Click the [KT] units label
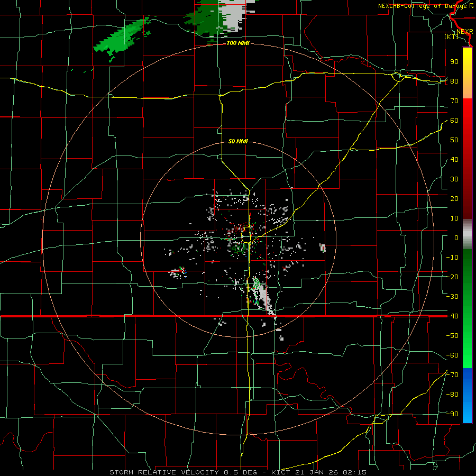This screenshot has height=476, width=476. tap(452, 36)
